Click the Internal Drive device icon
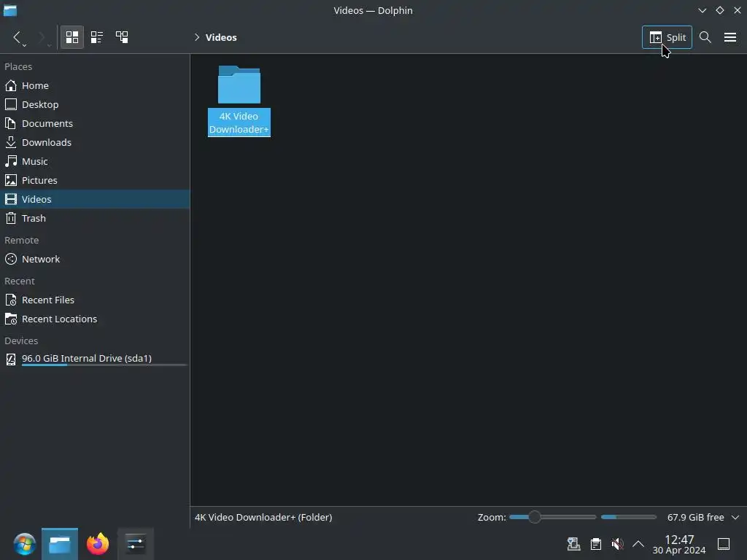 tap(11, 359)
